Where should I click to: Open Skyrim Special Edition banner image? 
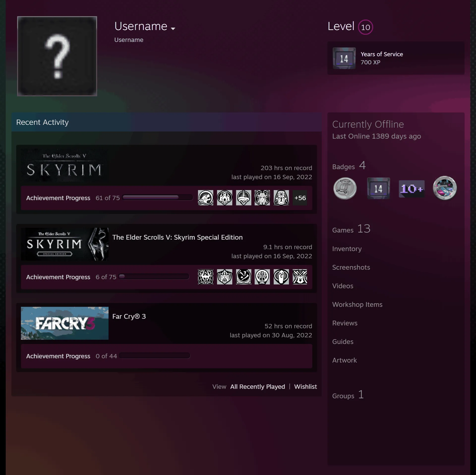pyautogui.click(x=65, y=244)
